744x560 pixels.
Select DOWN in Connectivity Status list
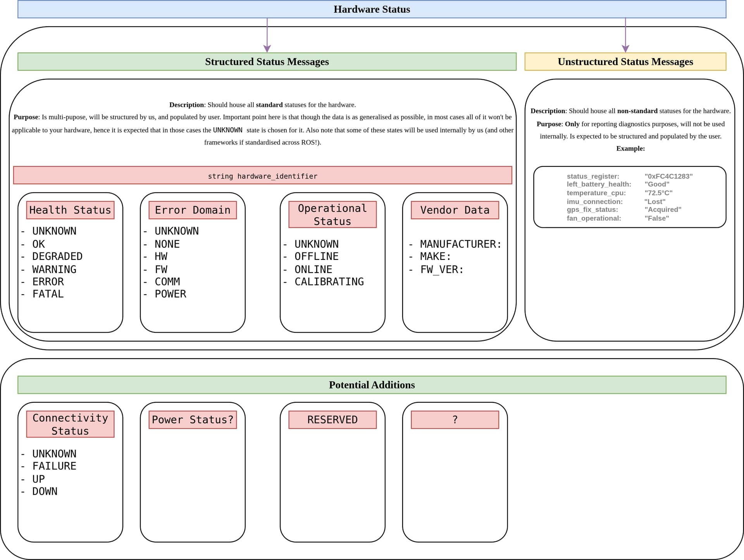(45, 491)
